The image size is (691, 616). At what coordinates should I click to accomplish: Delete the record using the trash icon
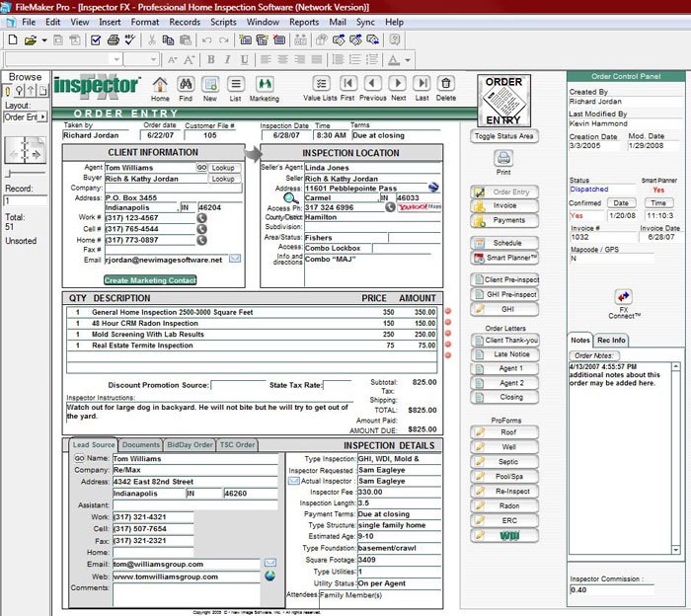pos(446,85)
